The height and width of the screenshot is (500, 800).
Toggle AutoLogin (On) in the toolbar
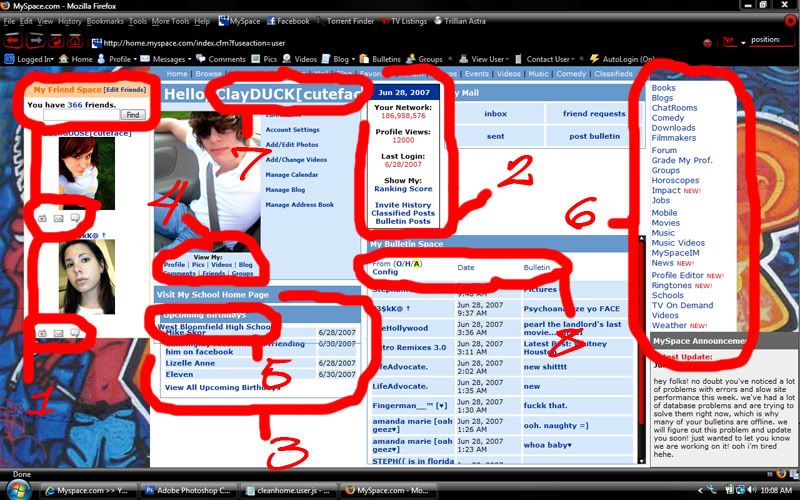pos(621,59)
